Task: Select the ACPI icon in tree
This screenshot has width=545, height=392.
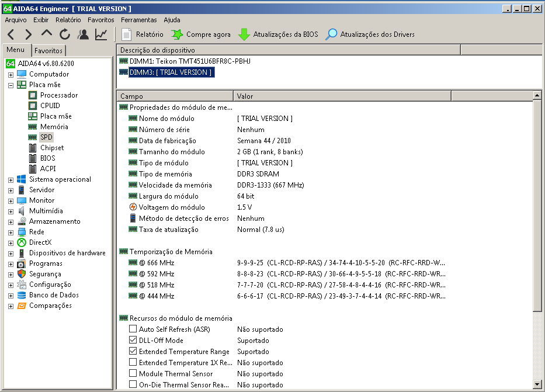Action: [33, 169]
